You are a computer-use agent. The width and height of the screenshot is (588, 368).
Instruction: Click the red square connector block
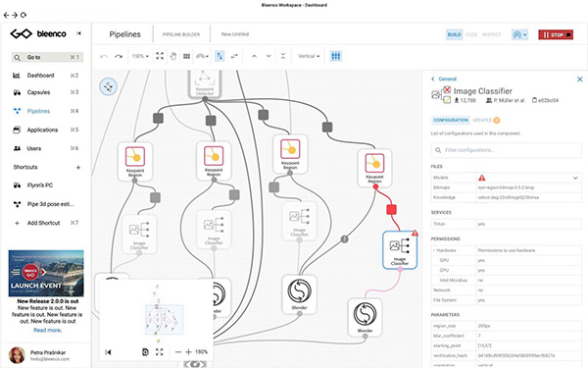point(391,210)
